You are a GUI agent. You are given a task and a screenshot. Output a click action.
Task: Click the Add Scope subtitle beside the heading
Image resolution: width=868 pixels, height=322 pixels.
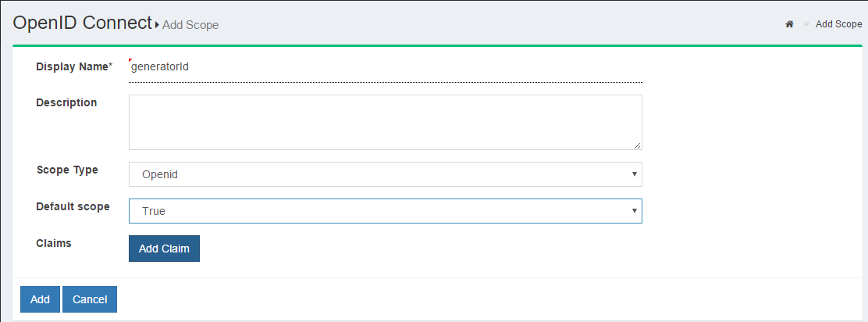pos(190,25)
